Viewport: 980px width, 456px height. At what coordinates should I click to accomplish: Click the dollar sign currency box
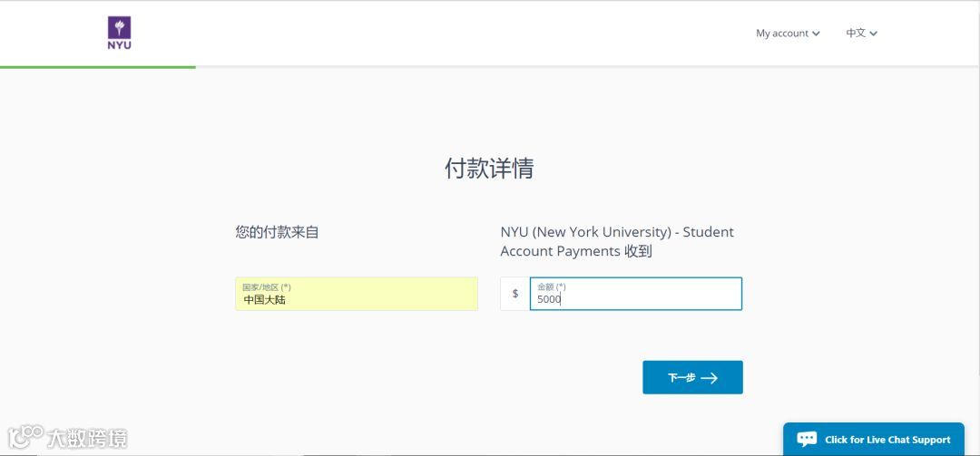click(515, 294)
